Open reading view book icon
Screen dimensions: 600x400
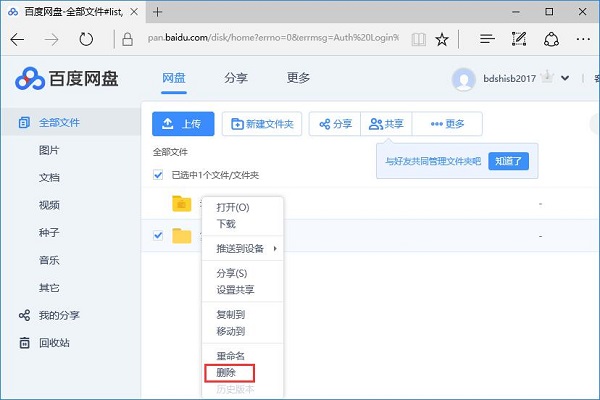click(419, 39)
